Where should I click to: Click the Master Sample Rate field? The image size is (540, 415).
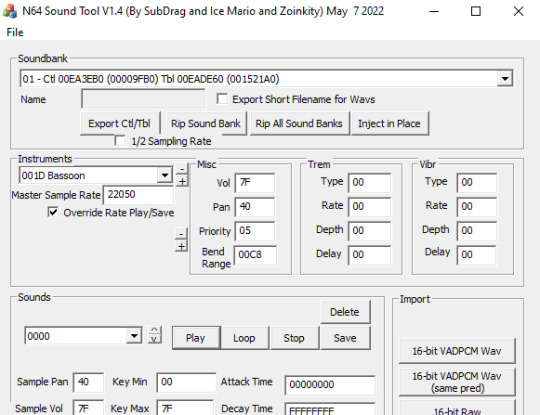[138, 195]
